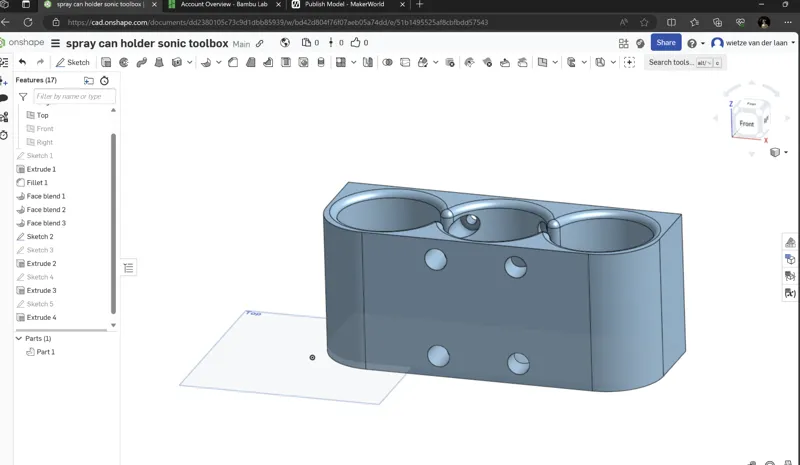Screen dimensions: 800x465
Task: Select Face blend 2 feature
Action: [x=46, y=209]
